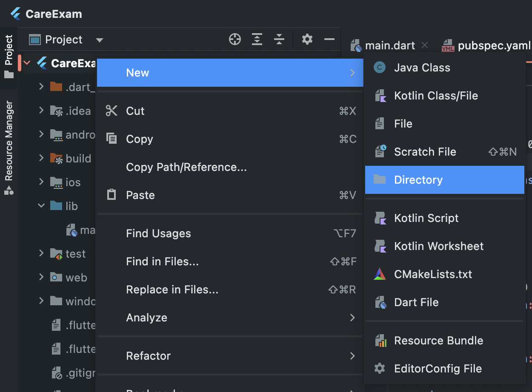Image resolution: width=532 pixels, height=392 pixels.
Task: Hide the Project panel with minus icon
Action: coord(329,40)
